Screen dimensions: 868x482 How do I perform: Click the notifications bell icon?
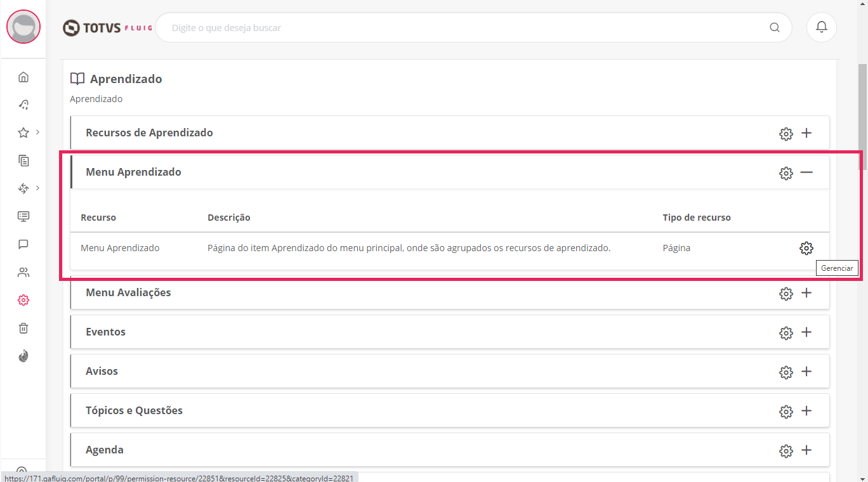(821, 27)
